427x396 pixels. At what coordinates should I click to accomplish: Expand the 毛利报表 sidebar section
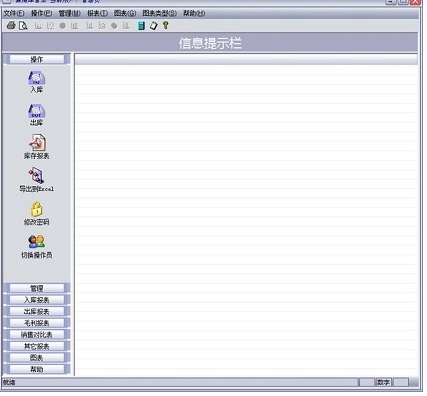coord(37,323)
